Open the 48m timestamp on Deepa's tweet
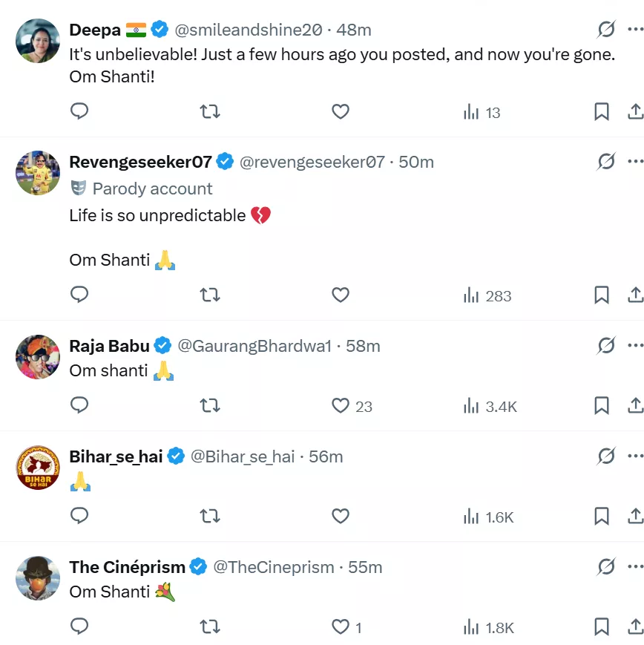Viewport: 644px width, 645px height. point(354,30)
